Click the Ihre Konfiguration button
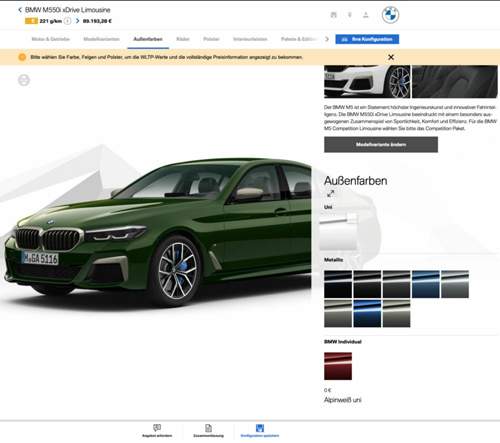This screenshot has width=500, height=443. click(x=367, y=39)
